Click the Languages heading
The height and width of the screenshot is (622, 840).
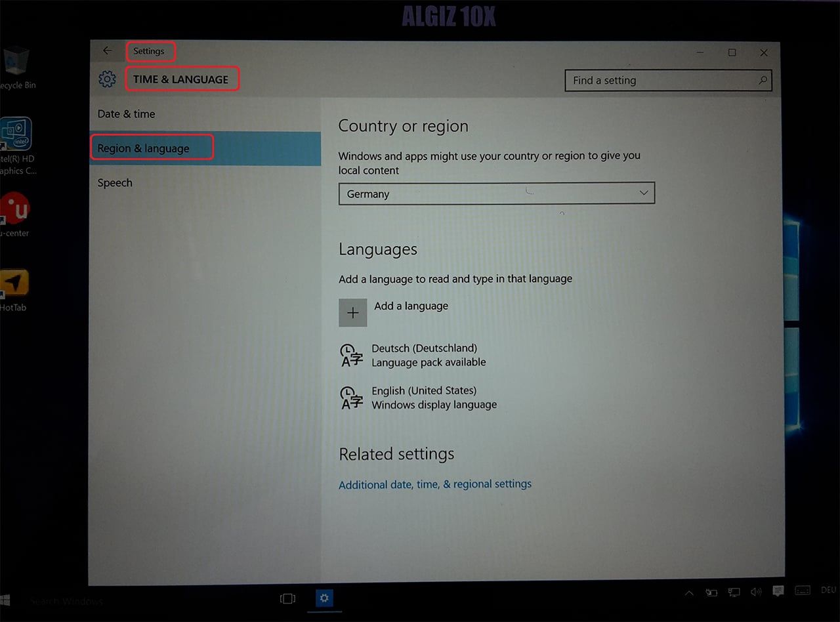[x=378, y=249]
